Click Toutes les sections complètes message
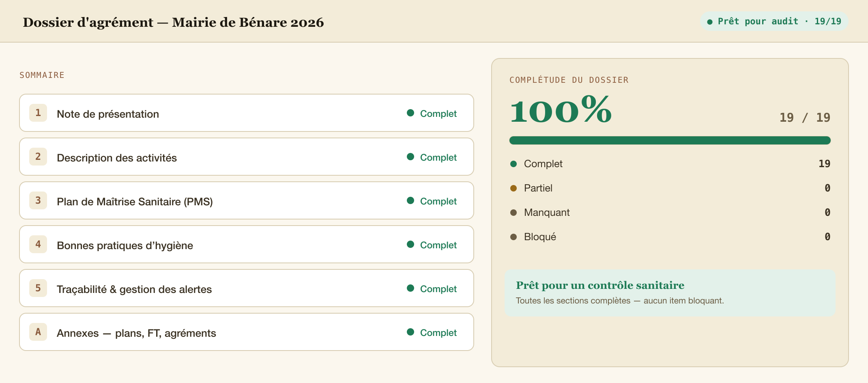The width and height of the screenshot is (868, 383). click(620, 301)
